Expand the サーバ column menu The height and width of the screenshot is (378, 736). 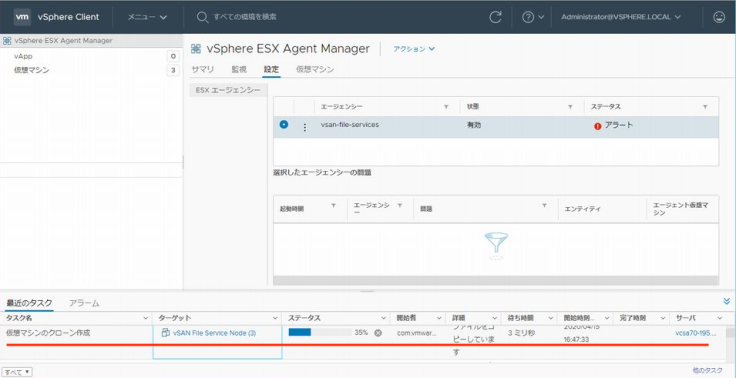click(721, 318)
